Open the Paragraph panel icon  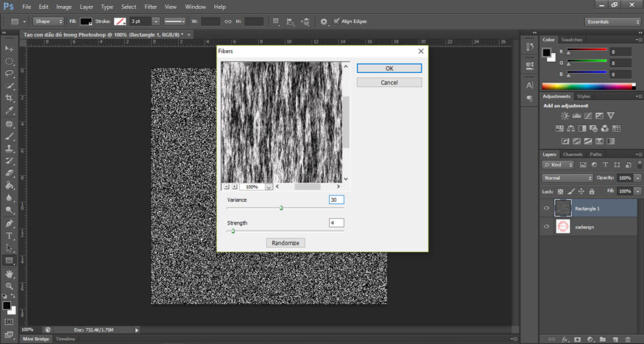[529, 99]
